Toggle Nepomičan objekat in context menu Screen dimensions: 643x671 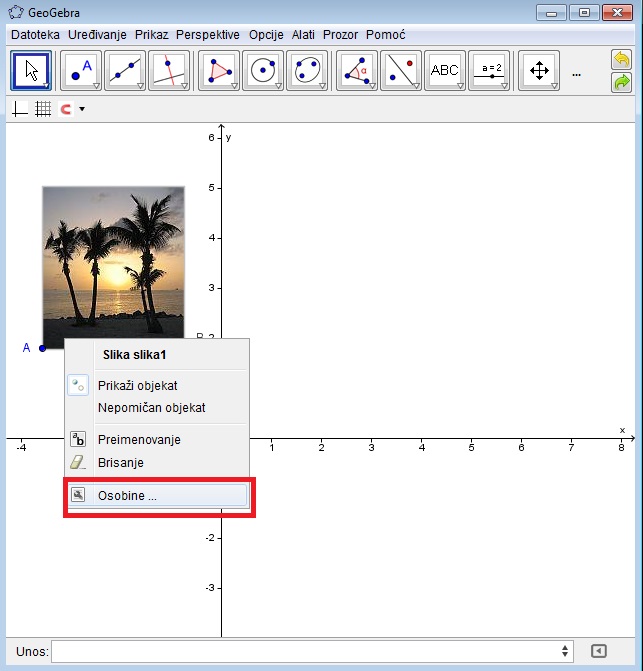157,408
